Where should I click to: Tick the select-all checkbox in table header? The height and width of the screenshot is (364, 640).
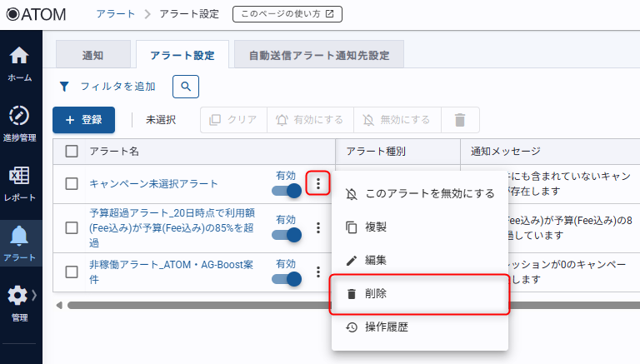(x=72, y=151)
